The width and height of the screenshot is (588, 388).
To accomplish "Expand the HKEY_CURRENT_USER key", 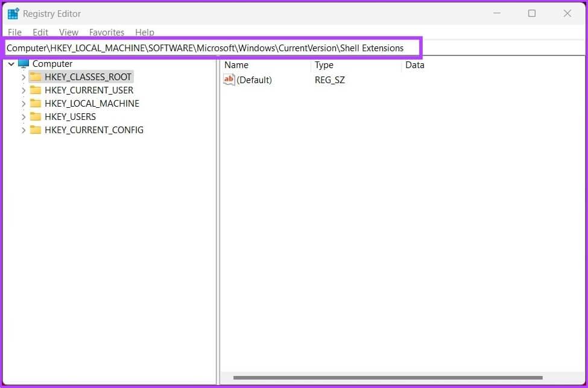I will point(24,90).
